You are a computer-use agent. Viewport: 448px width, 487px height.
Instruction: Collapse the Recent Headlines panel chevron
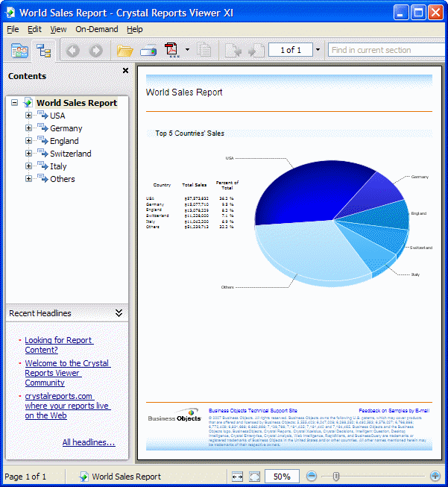click(119, 313)
